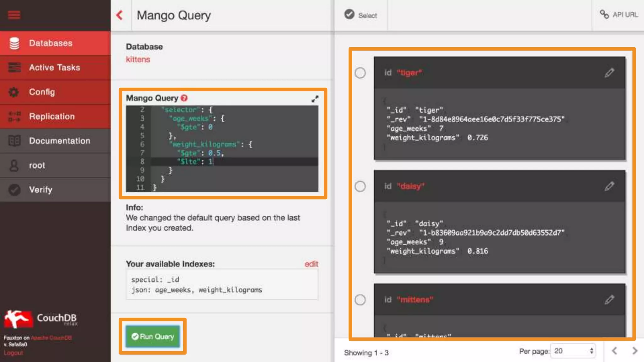Go to previous results page arrow
The height and width of the screenshot is (362, 644).
coord(614,351)
